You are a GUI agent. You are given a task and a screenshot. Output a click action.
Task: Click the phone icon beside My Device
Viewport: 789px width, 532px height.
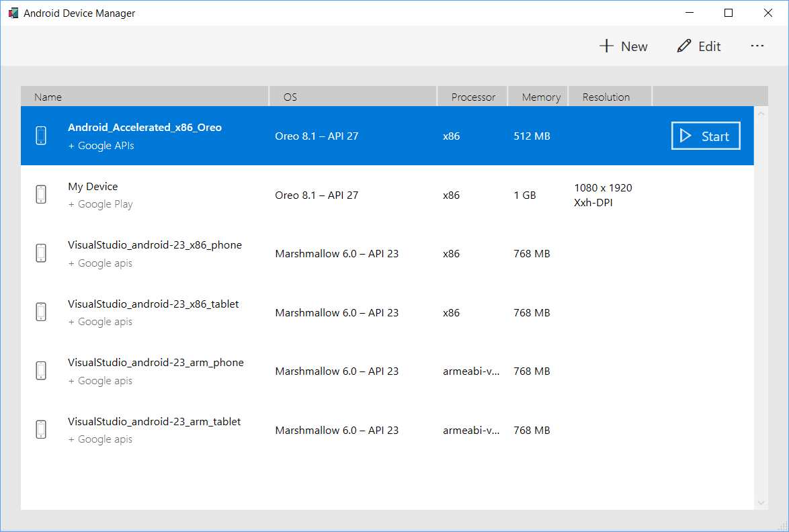41,194
